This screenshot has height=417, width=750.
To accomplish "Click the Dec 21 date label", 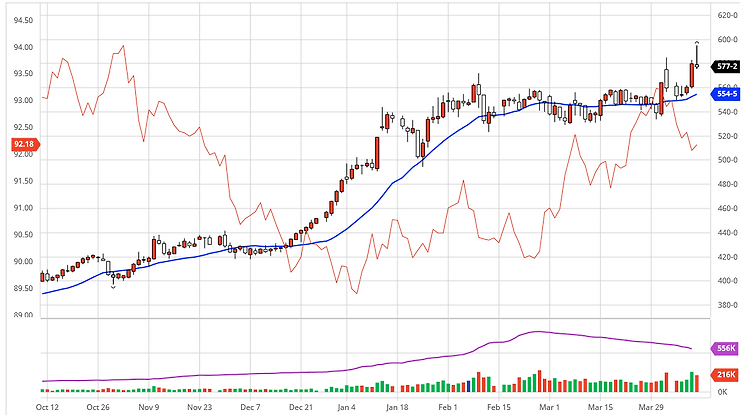I will click(x=301, y=407).
